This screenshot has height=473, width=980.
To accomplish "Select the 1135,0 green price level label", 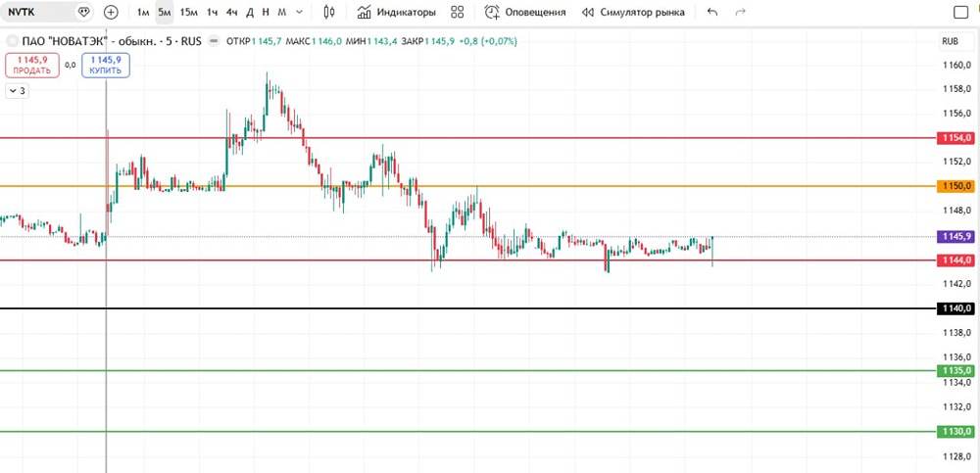I will [955, 370].
